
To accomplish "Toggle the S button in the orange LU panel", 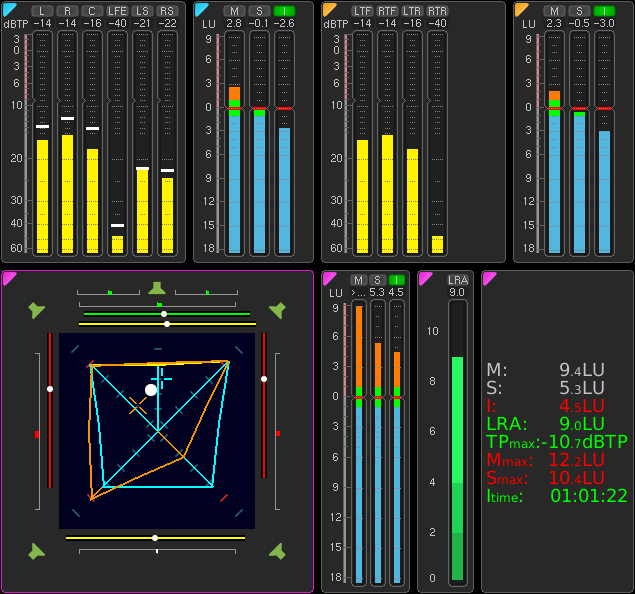I will 579,10.
